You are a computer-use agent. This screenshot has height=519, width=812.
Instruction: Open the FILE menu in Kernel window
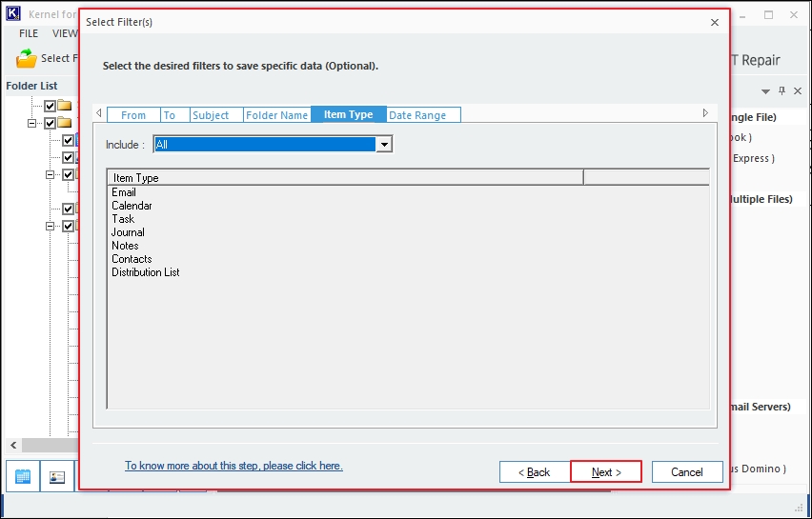click(x=29, y=33)
